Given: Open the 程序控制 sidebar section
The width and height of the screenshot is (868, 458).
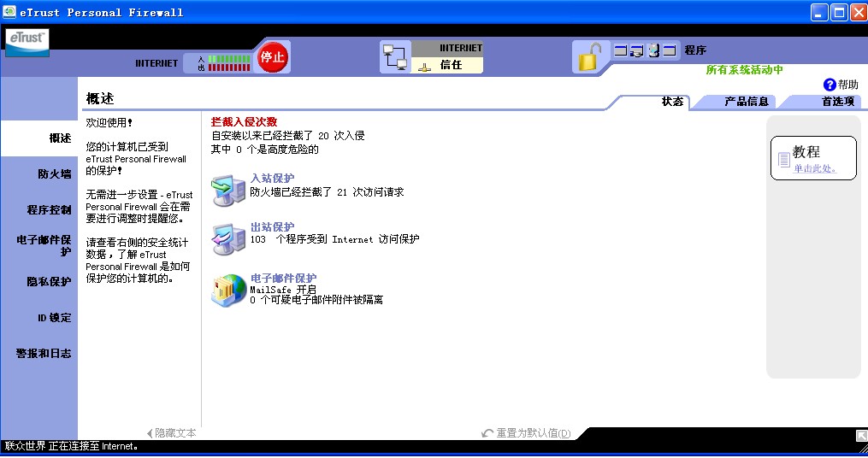Looking at the screenshot, I should pos(49,209).
